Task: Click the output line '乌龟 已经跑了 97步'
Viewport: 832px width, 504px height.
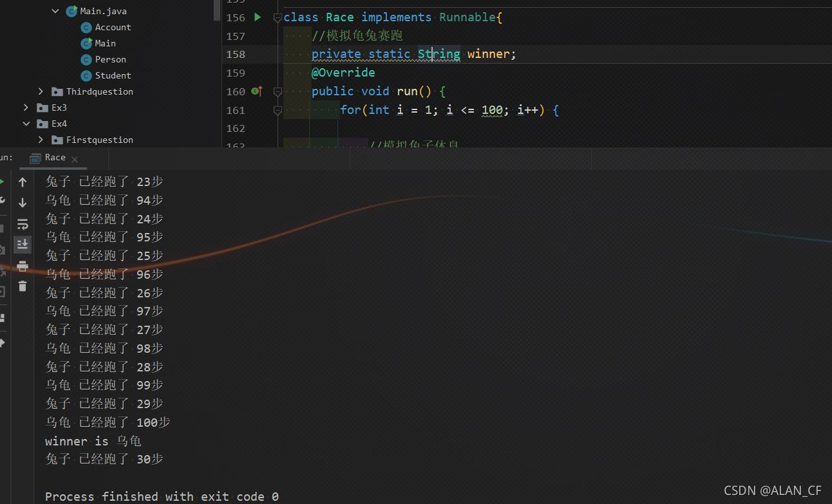Action: pos(104,311)
